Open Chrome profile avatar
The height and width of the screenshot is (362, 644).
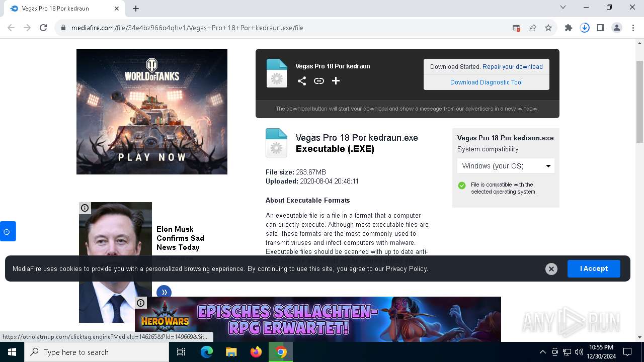pyautogui.click(x=617, y=28)
